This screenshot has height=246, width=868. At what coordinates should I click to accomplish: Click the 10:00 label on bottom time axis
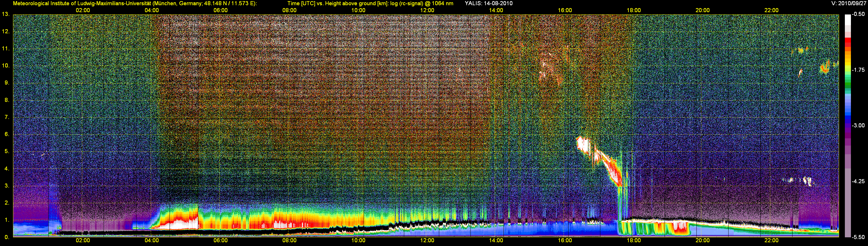[358, 241]
